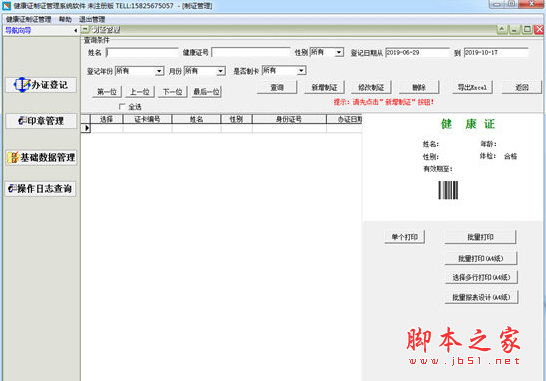This screenshot has height=381, width=546.
Task: Click the 批量报表设计(A4纸) button
Action: pyautogui.click(x=481, y=297)
